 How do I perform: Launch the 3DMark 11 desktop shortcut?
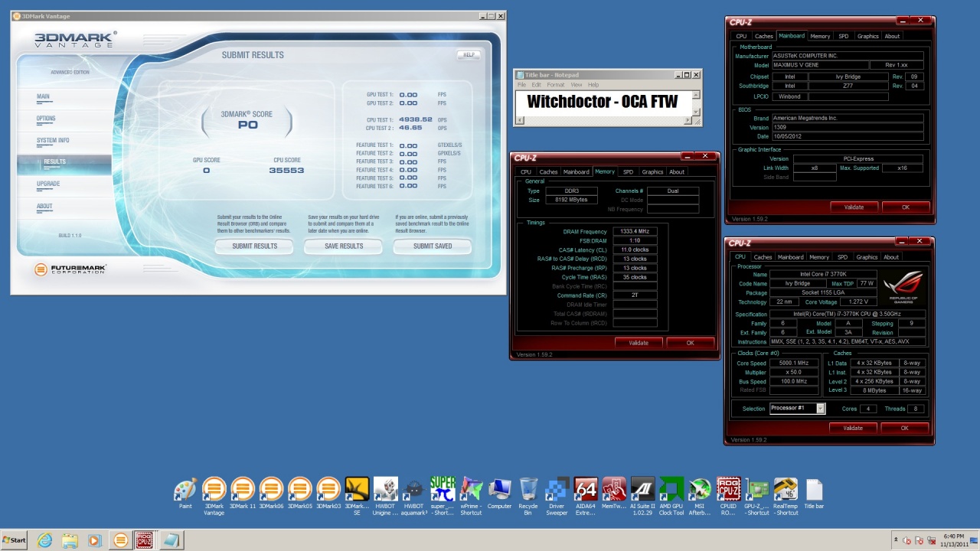pos(242,491)
